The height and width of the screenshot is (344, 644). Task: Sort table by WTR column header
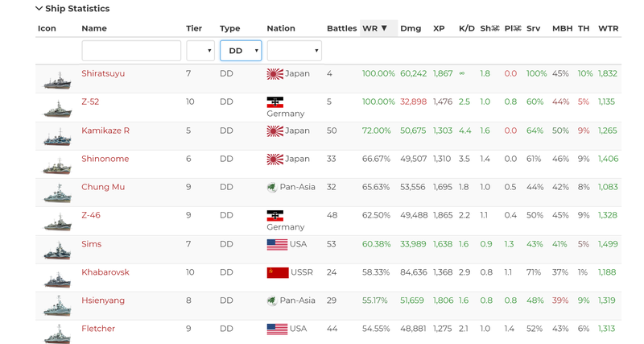click(608, 28)
